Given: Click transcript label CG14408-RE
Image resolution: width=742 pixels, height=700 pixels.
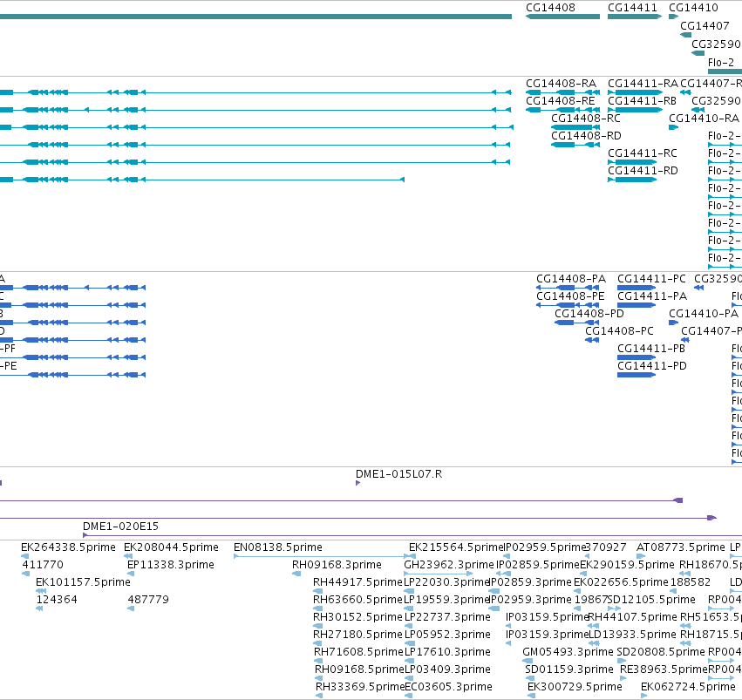Looking at the screenshot, I should [561, 101].
